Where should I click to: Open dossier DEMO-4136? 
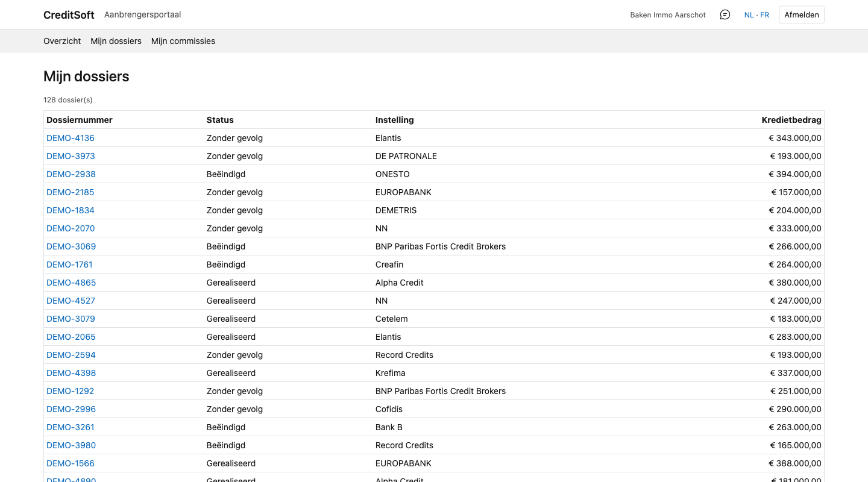[x=71, y=138]
